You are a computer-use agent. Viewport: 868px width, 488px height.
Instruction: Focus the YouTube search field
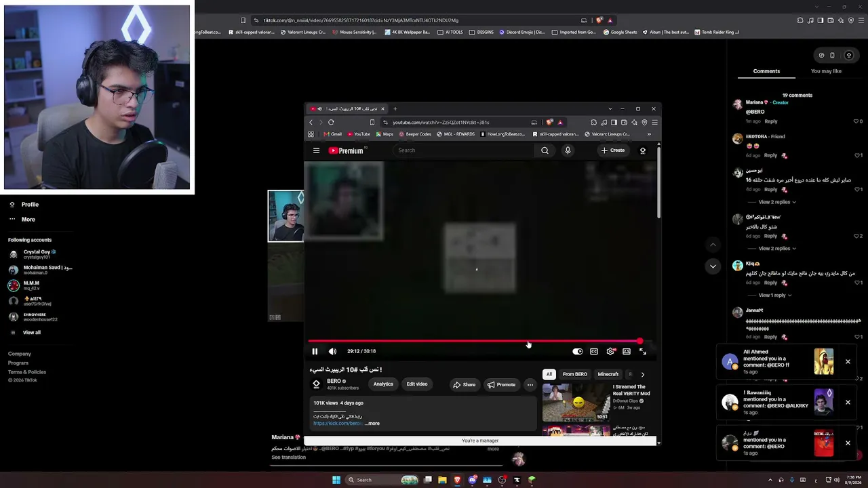pos(465,150)
